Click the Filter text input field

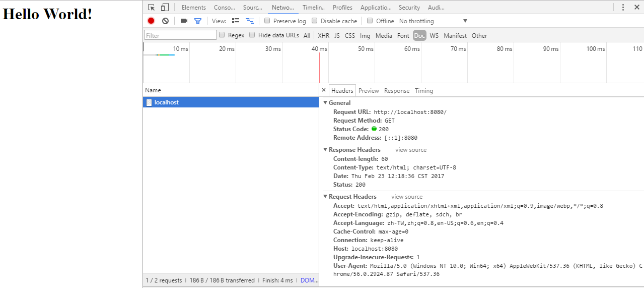[x=180, y=35]
